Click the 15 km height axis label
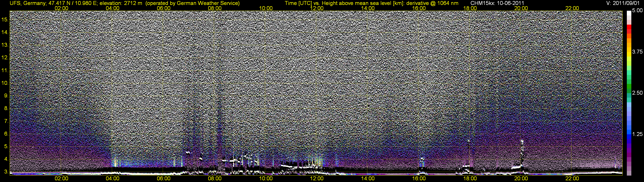The image size is (644, 182). tap(5, 19)
